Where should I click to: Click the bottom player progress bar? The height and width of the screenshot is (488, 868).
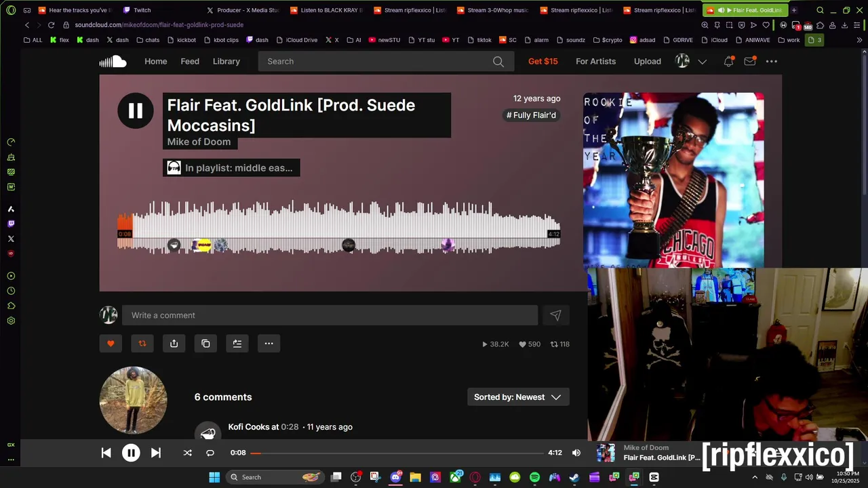(397, 453)
